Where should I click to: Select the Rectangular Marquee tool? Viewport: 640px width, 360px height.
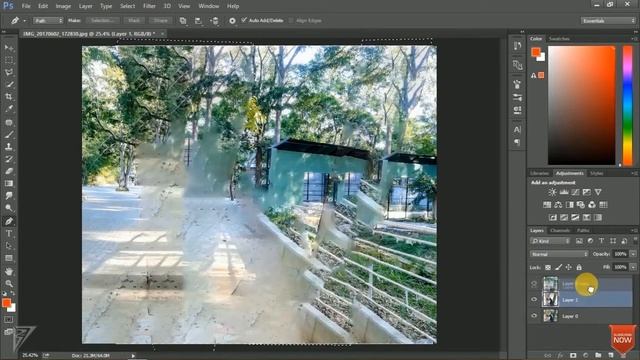[9, 60]
